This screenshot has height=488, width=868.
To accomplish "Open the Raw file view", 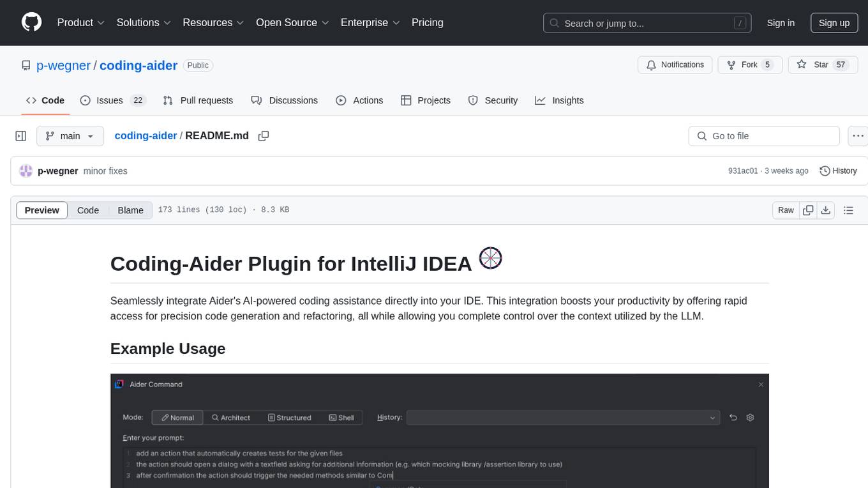I will (786, 210).
